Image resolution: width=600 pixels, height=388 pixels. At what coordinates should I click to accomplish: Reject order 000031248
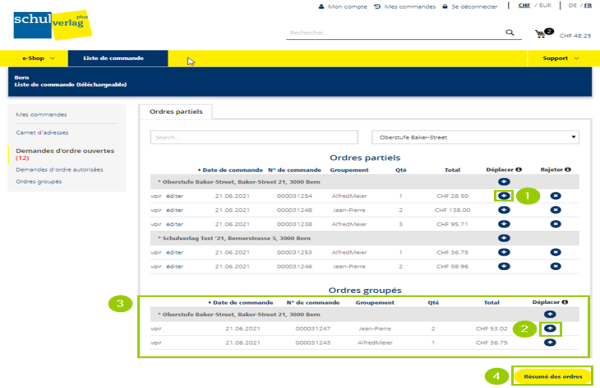pos(556,210)
